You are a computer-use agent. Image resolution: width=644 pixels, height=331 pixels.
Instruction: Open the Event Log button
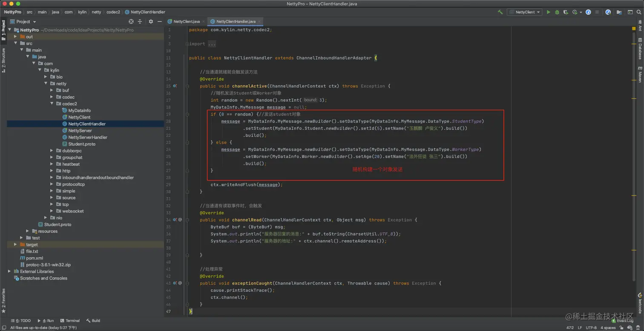point(622,320)
